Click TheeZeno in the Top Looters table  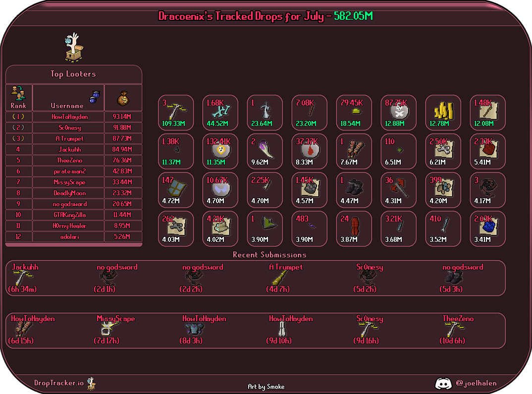pos(69,160)
